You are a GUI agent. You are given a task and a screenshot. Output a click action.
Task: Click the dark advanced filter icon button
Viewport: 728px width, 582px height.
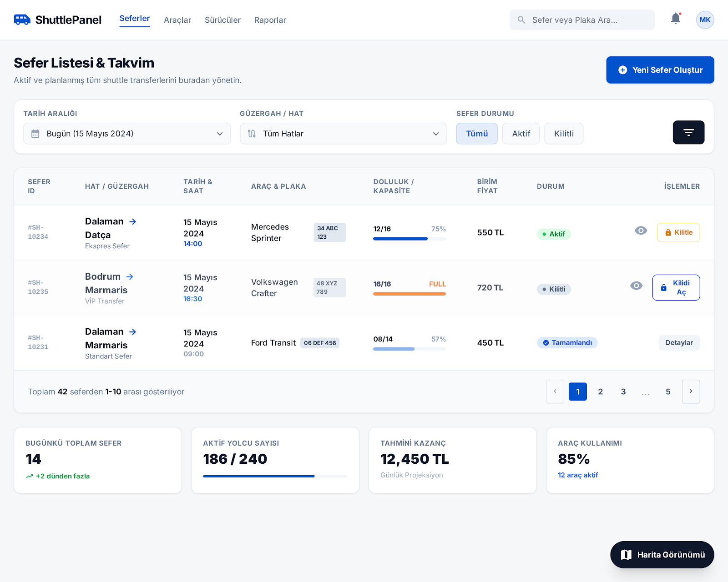click(x=688, y=132)
